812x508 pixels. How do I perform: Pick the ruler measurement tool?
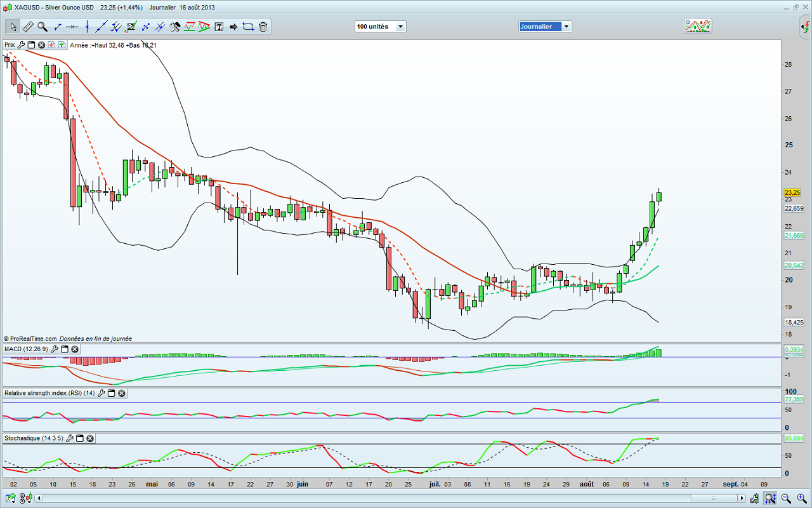click(28, 27)
